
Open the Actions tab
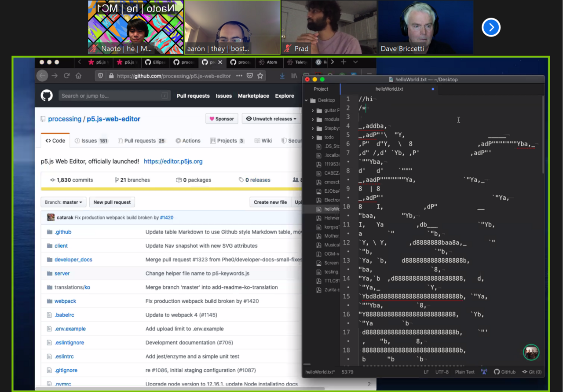pos(188,141)
